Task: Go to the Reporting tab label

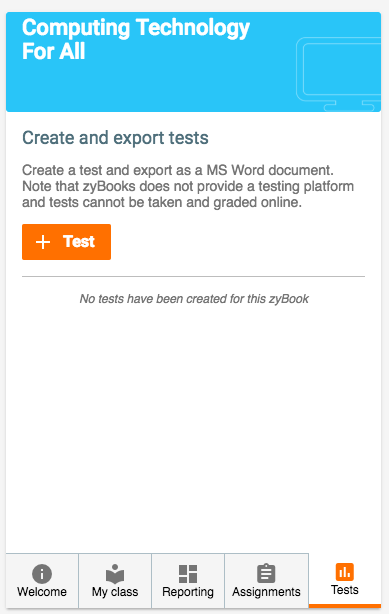Action: pos(188,592)
